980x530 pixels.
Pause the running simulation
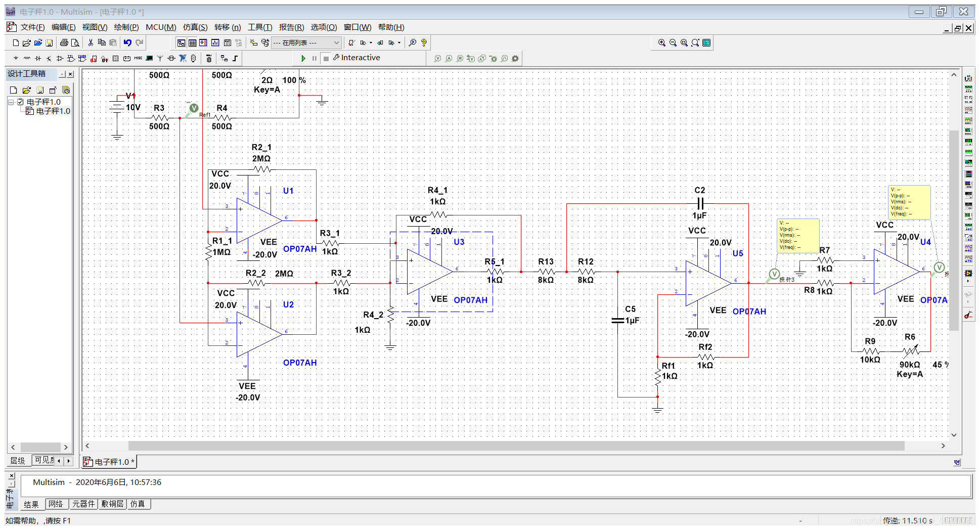pyautogui.click(x=315, y=58)
